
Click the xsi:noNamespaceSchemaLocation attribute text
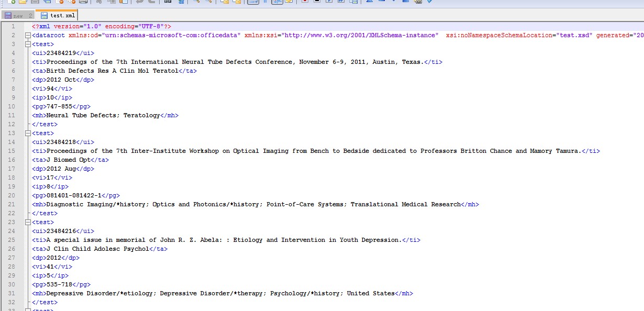[499, 35]
